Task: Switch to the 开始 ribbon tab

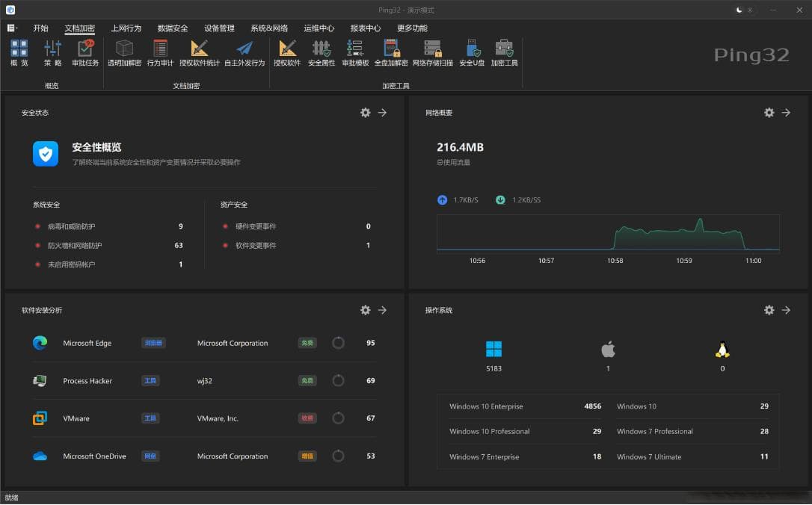Action: (x=40, y=28)
